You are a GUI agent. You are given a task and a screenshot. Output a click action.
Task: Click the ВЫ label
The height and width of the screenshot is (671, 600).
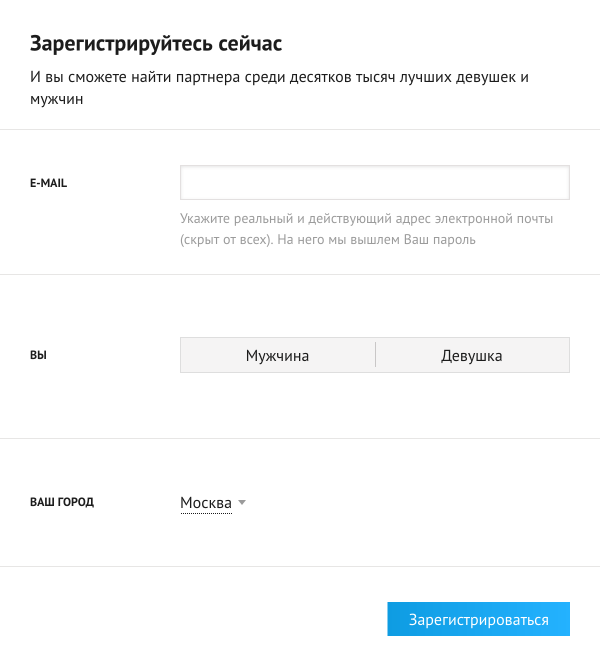point(38,355)
